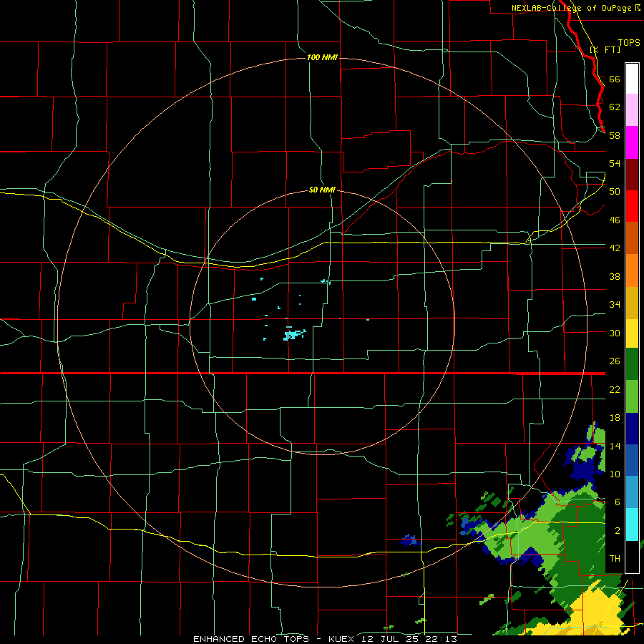
Task: Click the bright red legend swatch near 46
Action: (x=632, y=206)
